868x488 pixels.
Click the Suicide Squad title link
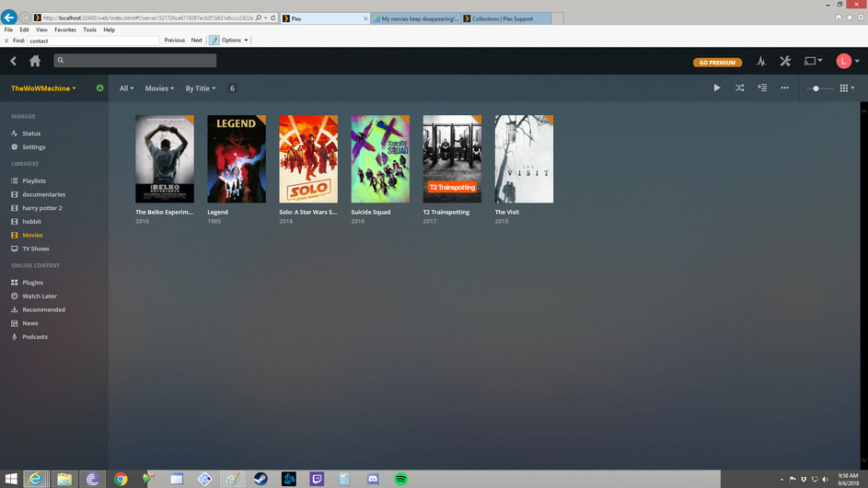point(370,212)
